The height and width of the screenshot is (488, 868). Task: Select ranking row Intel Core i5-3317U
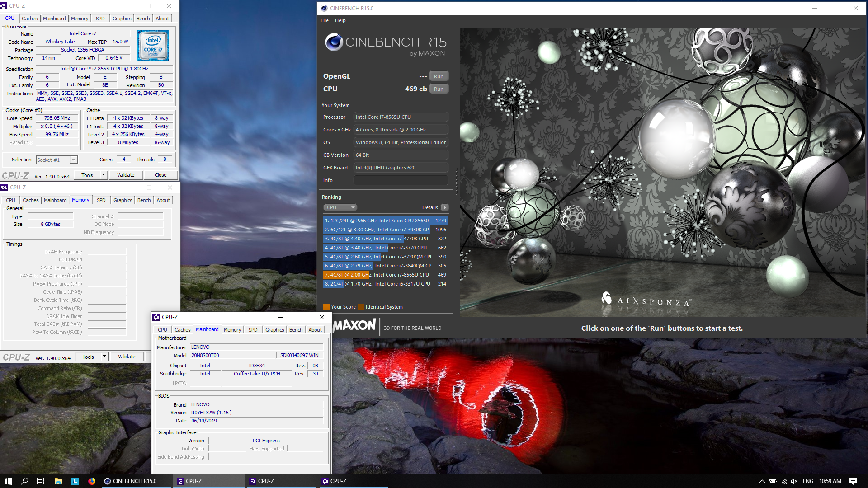coord(386,284)
